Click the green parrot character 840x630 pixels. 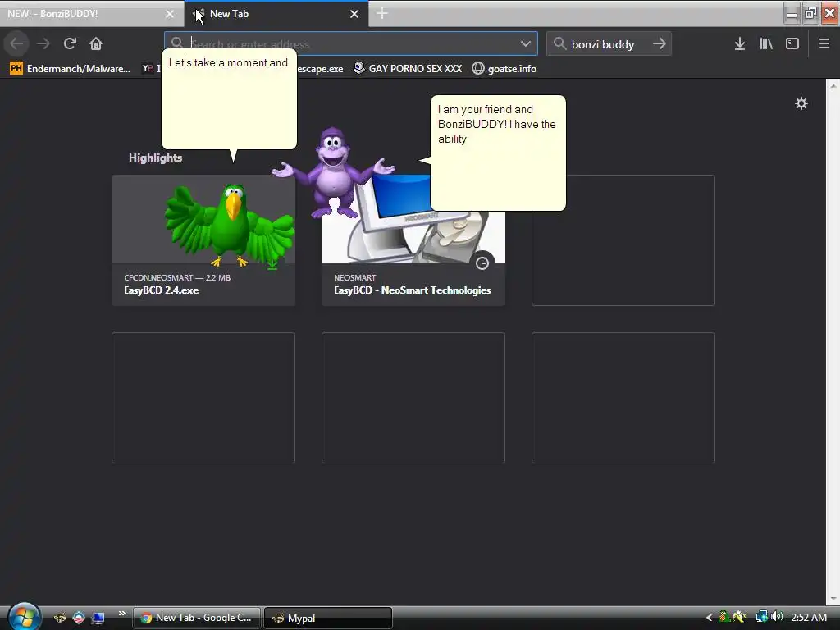[231, 225]
